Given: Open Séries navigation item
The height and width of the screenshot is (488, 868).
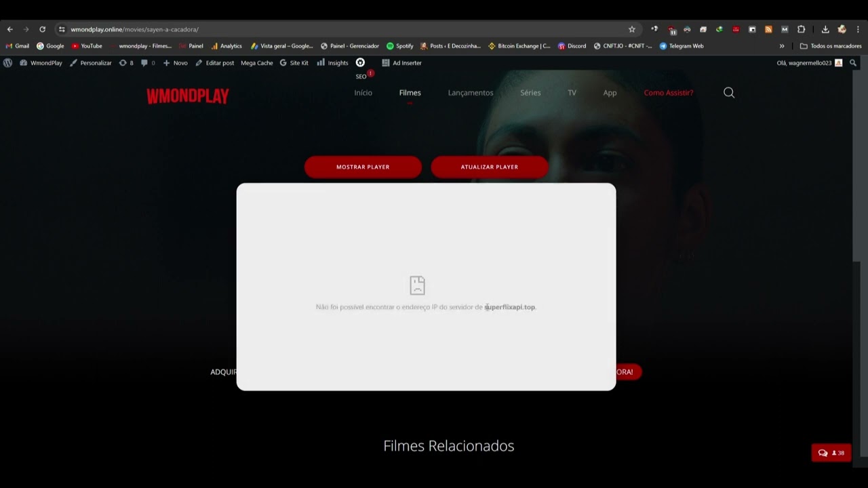Looking at the screenshot, I should pyautogui.click(x=530, y=93).
